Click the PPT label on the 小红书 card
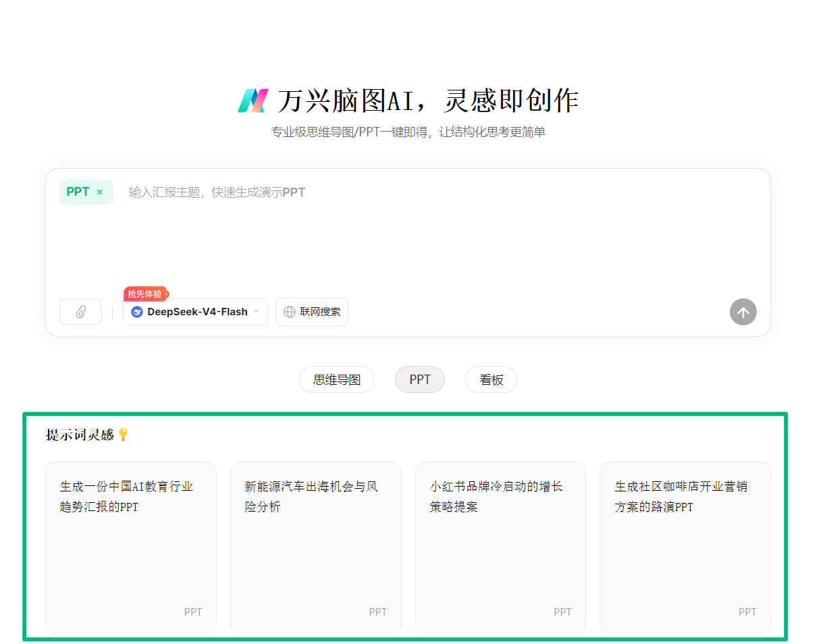The width and height of the screenshot is (827, 644). click(x=563, y=612)
